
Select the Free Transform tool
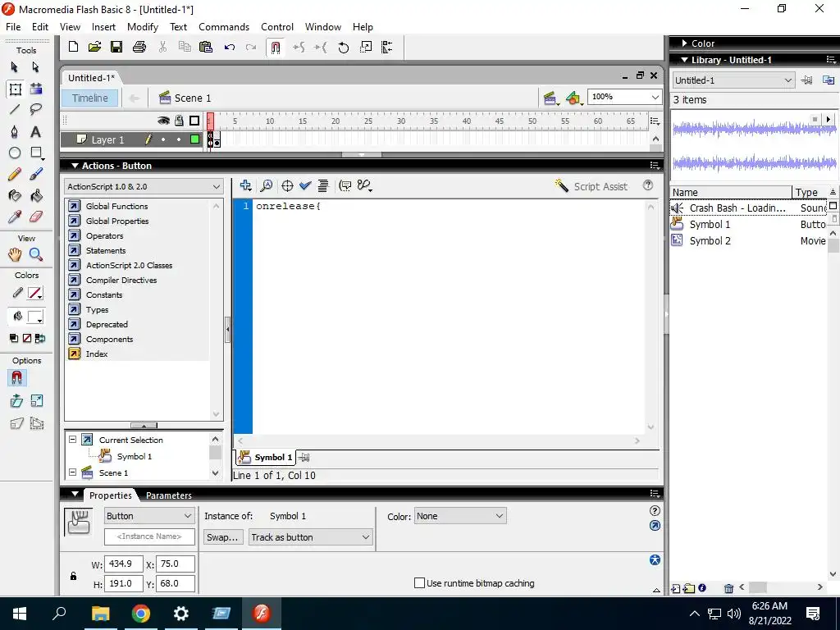tap(15, 89)
